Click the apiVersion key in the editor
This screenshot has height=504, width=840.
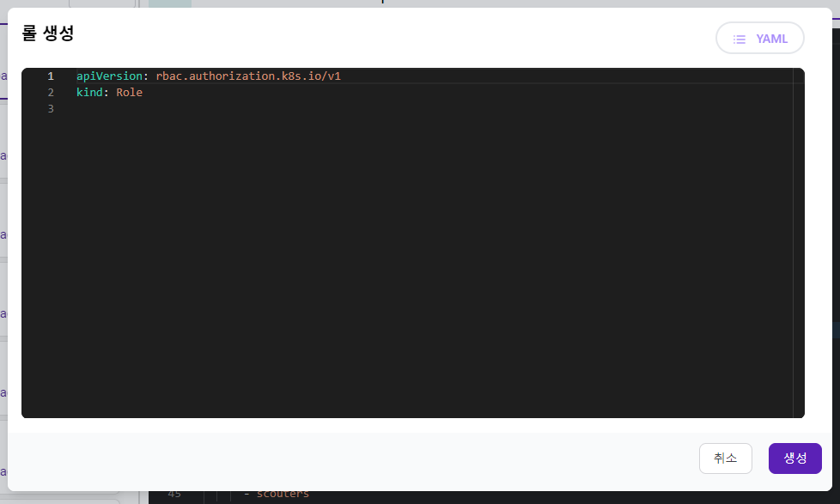(x=109, y=76)
